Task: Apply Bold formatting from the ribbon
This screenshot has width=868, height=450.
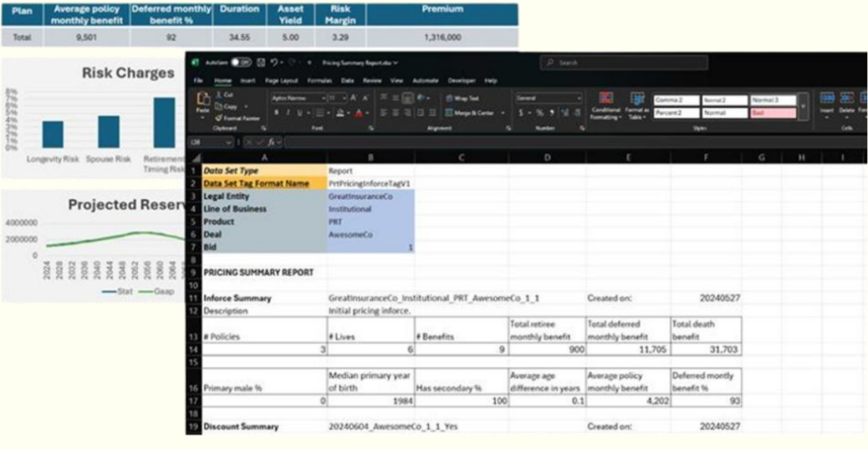Action: pos(275,113)
